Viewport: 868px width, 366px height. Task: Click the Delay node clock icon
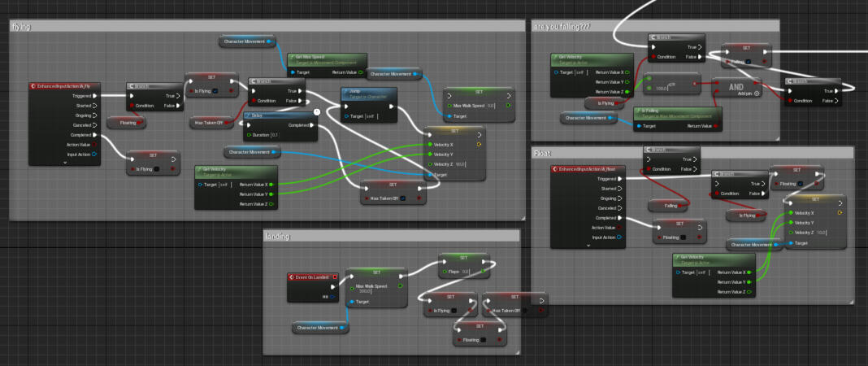(317, 111)
